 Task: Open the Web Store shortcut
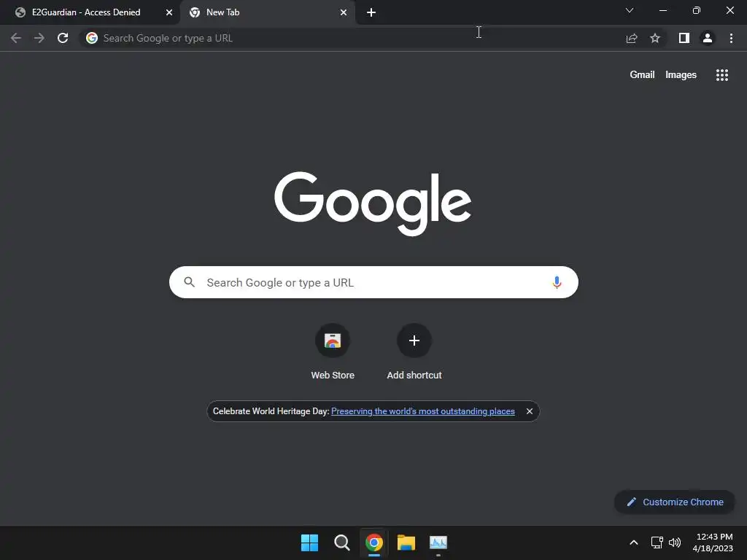pos(333,352)
